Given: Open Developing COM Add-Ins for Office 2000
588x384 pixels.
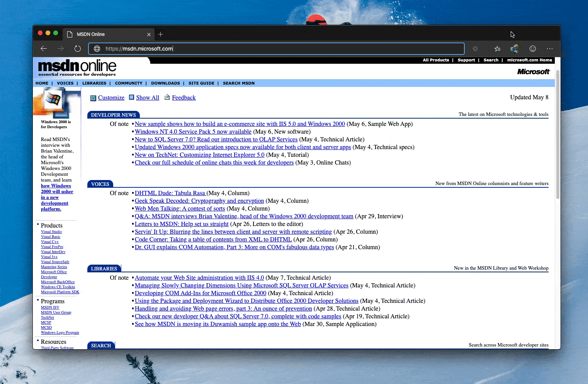Looking at the screenshot, I should (201, 293).
